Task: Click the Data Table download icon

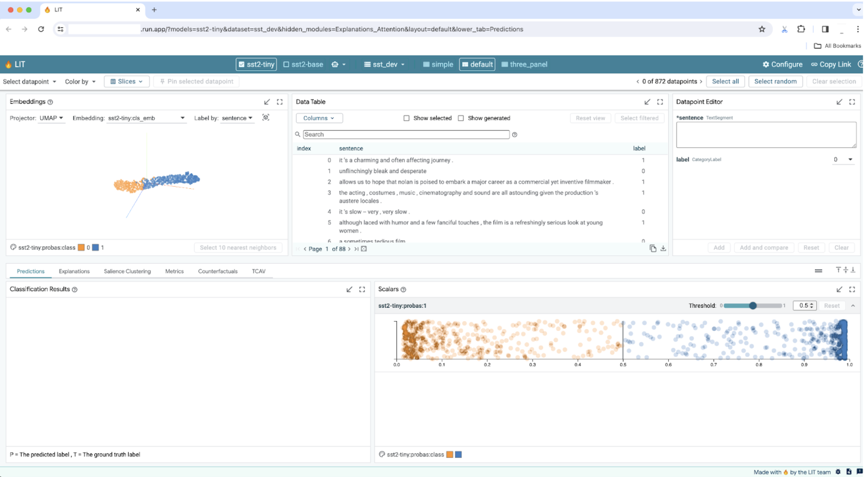Action: pyautogui.click(x=663, y=247)
